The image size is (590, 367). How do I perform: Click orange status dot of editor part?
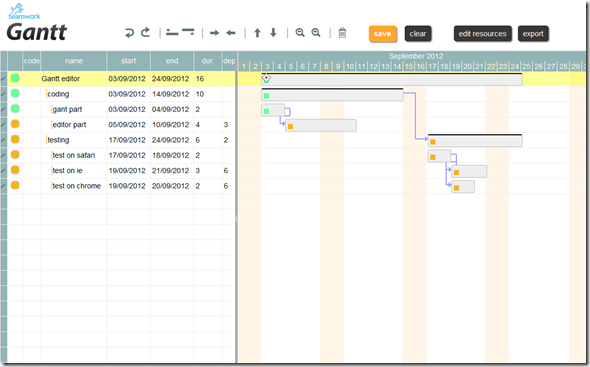(15, 124)
